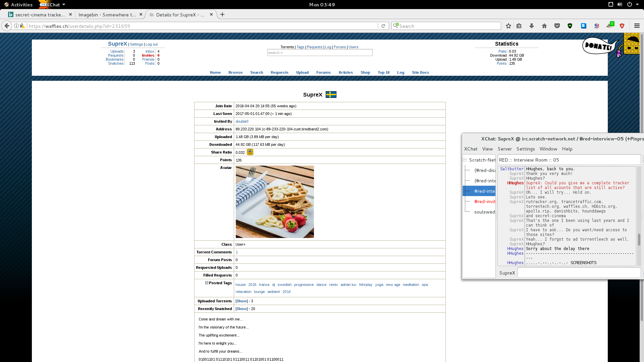Open the red shield lock extension
This screenshot has height=362, width=644.
[622, 26]
